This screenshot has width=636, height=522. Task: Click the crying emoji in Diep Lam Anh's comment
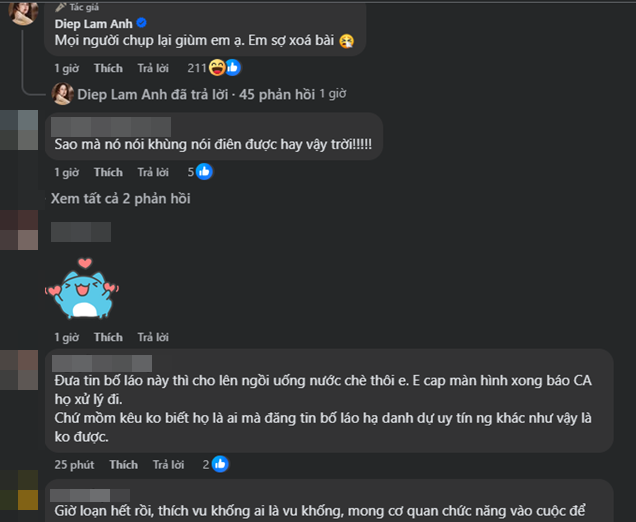pos(347,41)
